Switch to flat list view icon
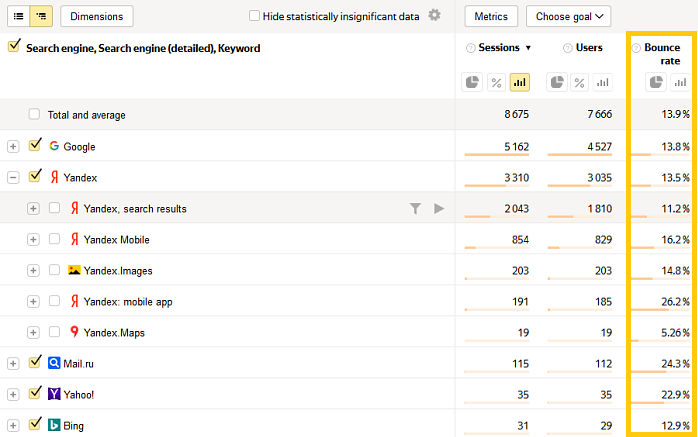The height and width of the screenshot is (437, 698). click(19, 16)
